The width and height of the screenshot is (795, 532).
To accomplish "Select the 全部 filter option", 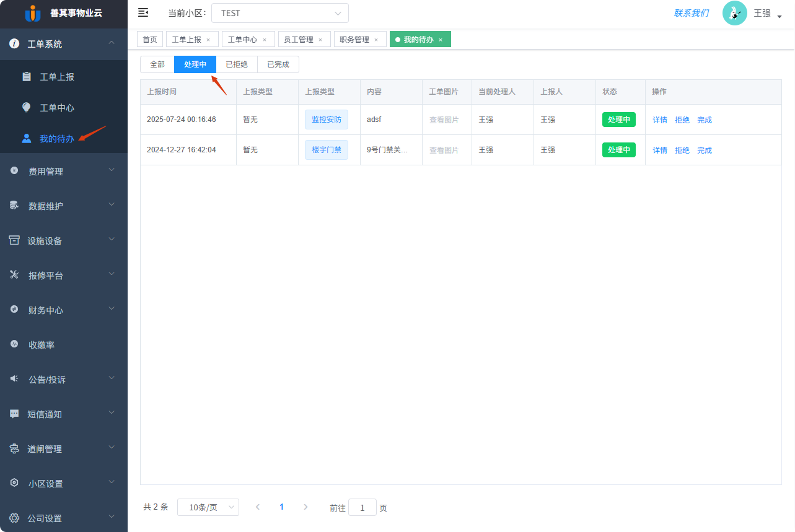I will pyautogui.click(x=156, y=64).
